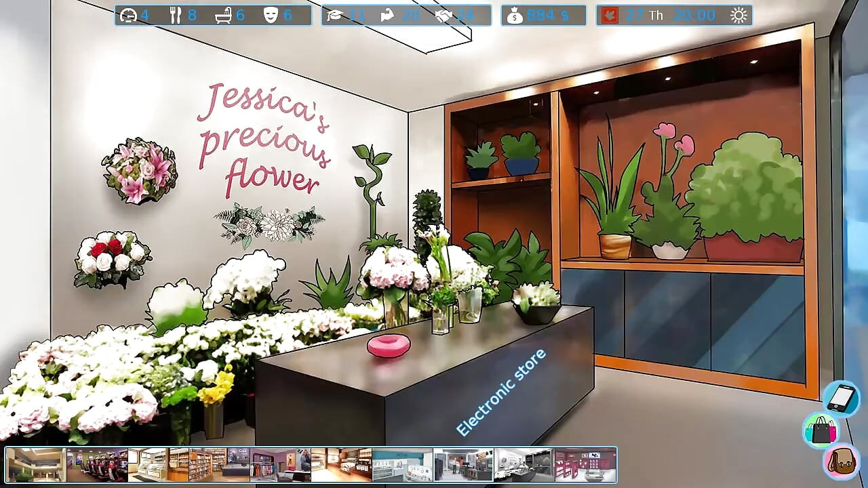This screenshot has width=868, height=488.
Task: Click the fork and knife hunger icon
Action: click(x=176, y=15)
